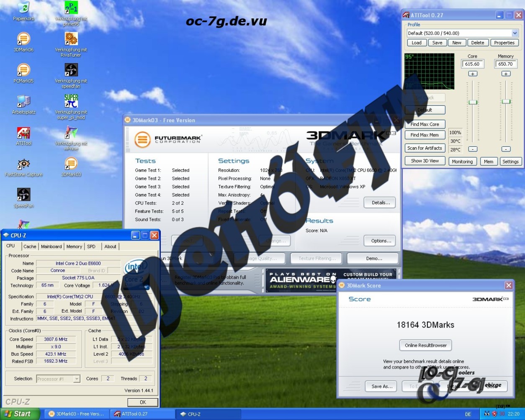Open the SPD tab in CPU-Z
Image resolution: width=525 pixels, height=420 pixels.
pos(91,247)
